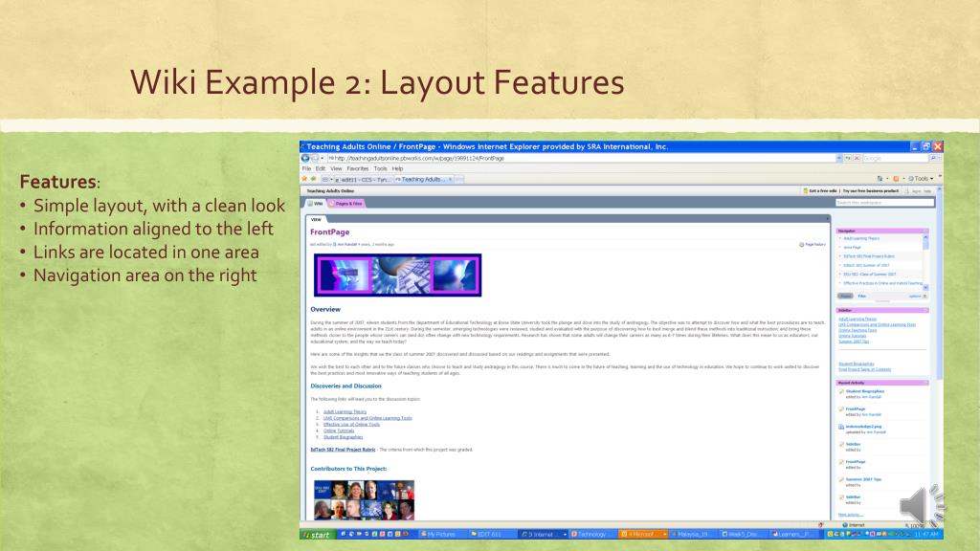The image size is (980, 551).
Task: Click the Refresh icon beside the address bar
Action: [848, 158]
